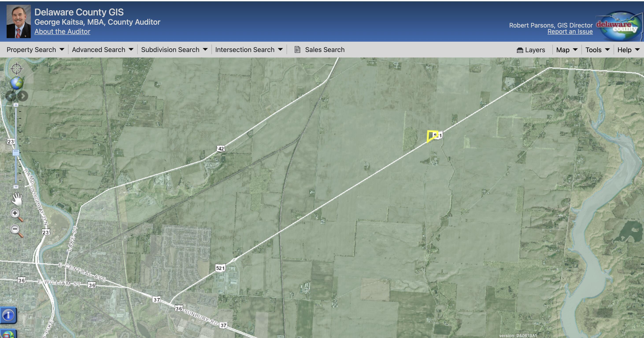644x338 pixels.
Task: Open the Layers panel
Action: (531, 50)
